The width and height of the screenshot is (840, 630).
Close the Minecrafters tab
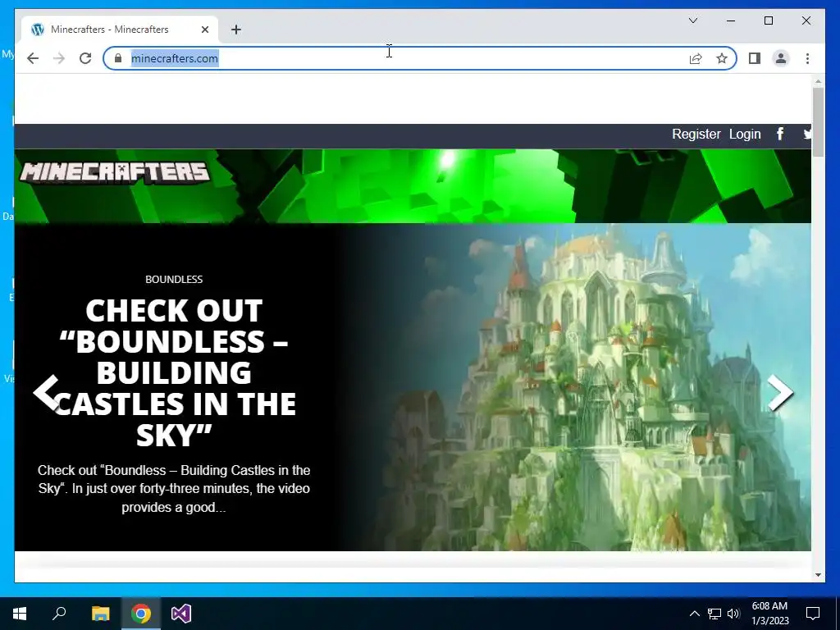click(x=204, y=30)
